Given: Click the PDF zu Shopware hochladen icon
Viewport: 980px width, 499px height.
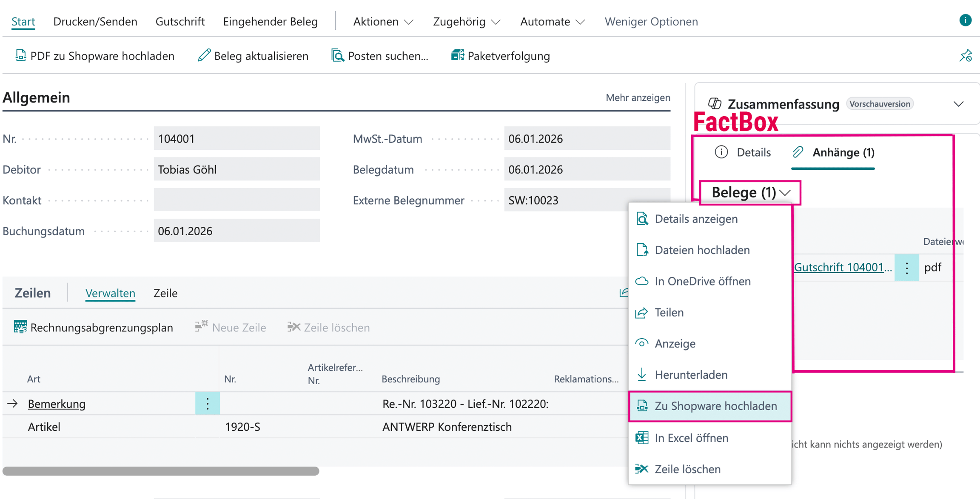Looking at the screenshot, I should click(20, 56).
